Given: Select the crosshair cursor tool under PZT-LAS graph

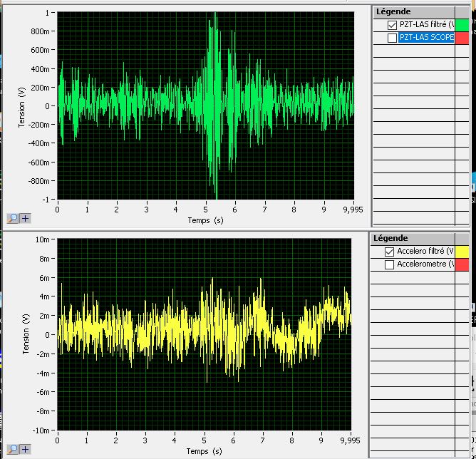Looking at the screenshot, I should coord(25,219).
